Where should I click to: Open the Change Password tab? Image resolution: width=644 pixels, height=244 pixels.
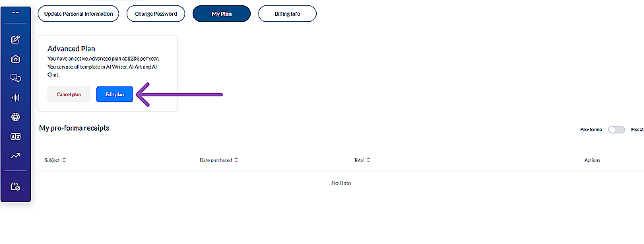pyautogui.click(x=156, y=14)
